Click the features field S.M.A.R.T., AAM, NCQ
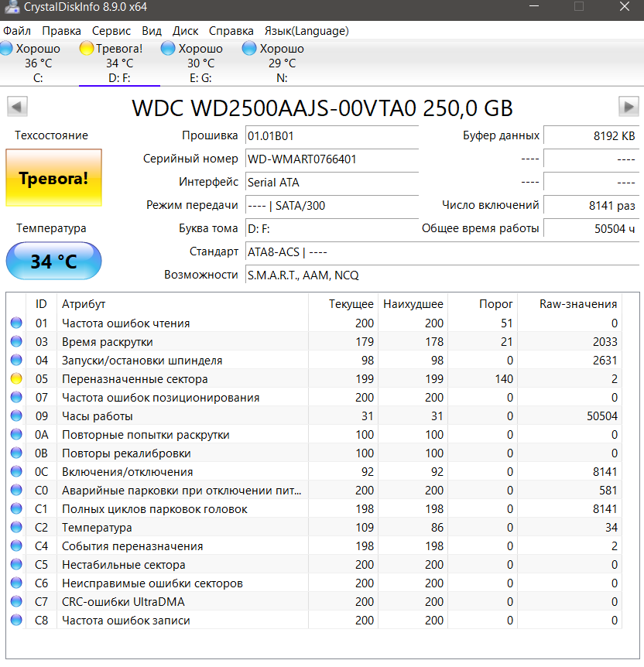This screenshot has width=644, height=667. [x=442, y=275]
